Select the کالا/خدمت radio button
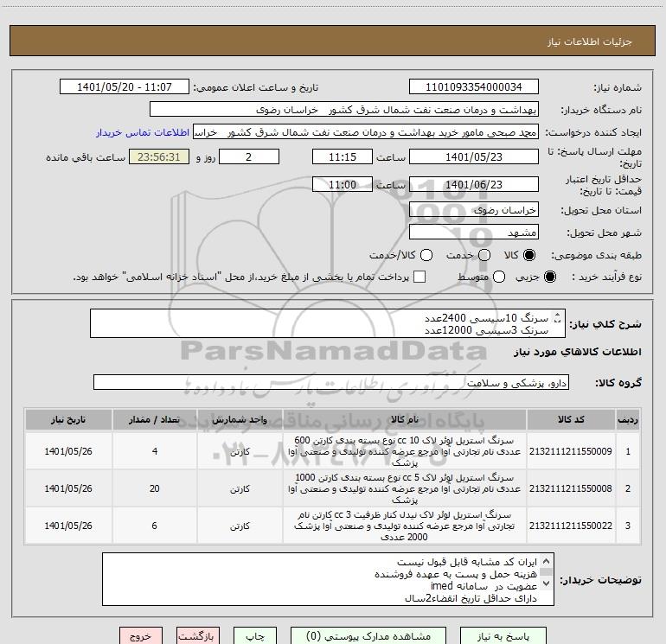 [426, 255]
